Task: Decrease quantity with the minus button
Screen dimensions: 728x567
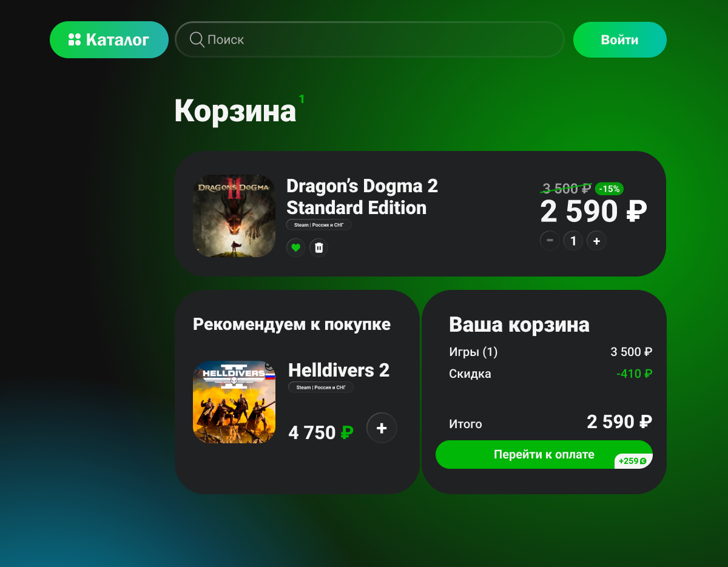Action: click(x=550, y=241)
